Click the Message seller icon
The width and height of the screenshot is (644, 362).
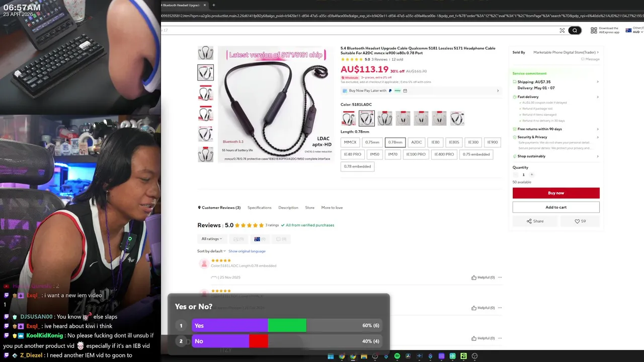[x=590, y=59]
